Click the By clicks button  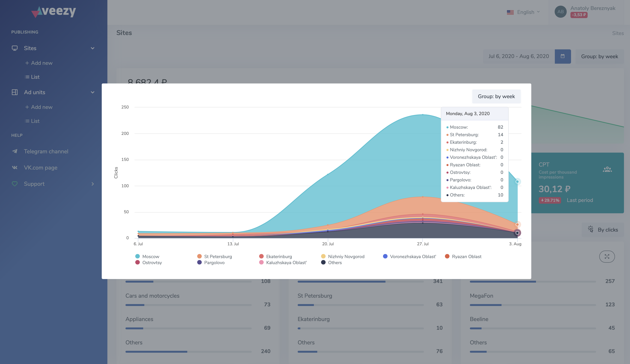tap(603, 229)
